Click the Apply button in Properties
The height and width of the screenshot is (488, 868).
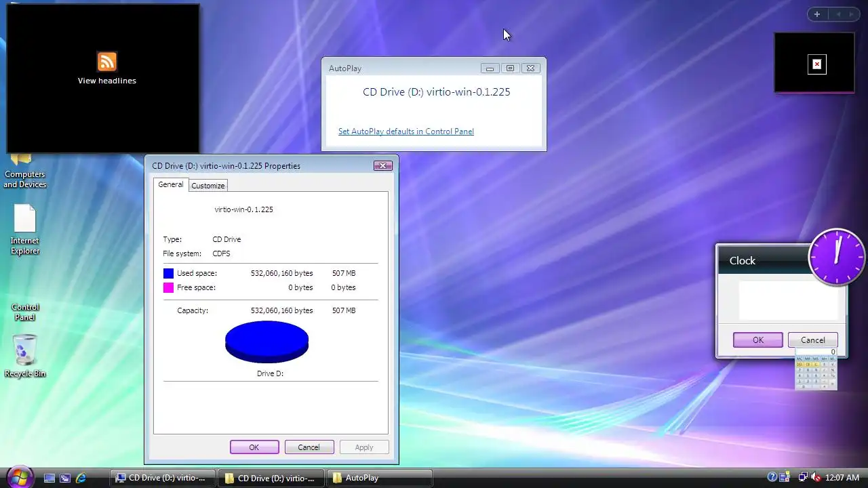364,447
